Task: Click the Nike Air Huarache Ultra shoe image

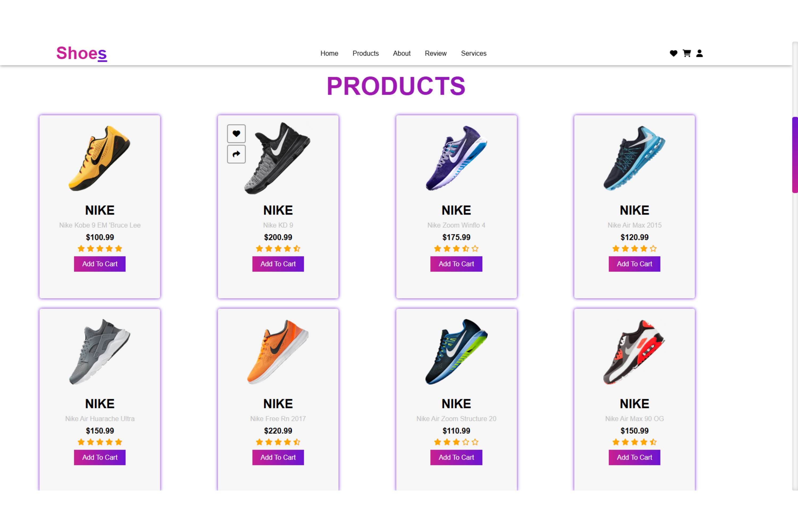Action: tap(100, 351)
